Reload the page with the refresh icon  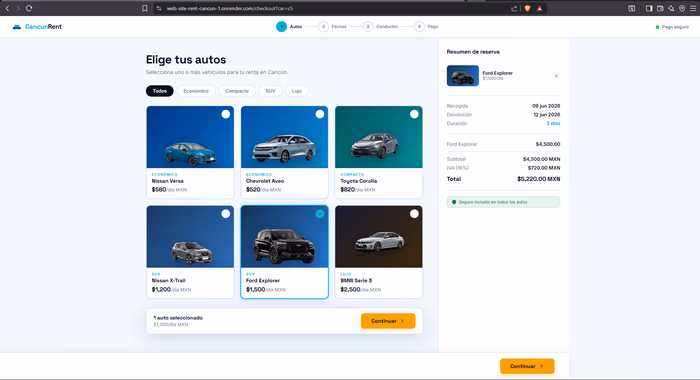(x=29, y=8)
